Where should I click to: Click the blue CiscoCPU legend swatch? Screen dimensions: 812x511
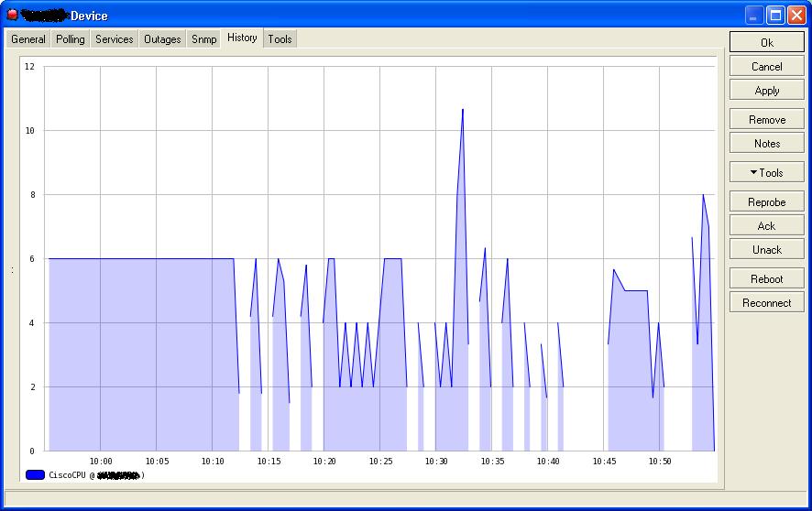35,474
